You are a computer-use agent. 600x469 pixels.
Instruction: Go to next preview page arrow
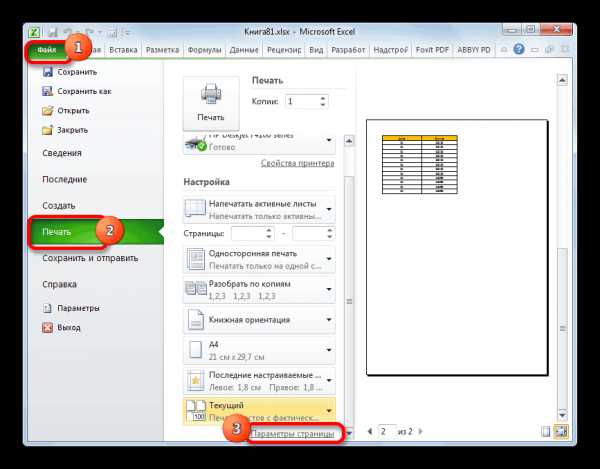click(x=421, y=432)
